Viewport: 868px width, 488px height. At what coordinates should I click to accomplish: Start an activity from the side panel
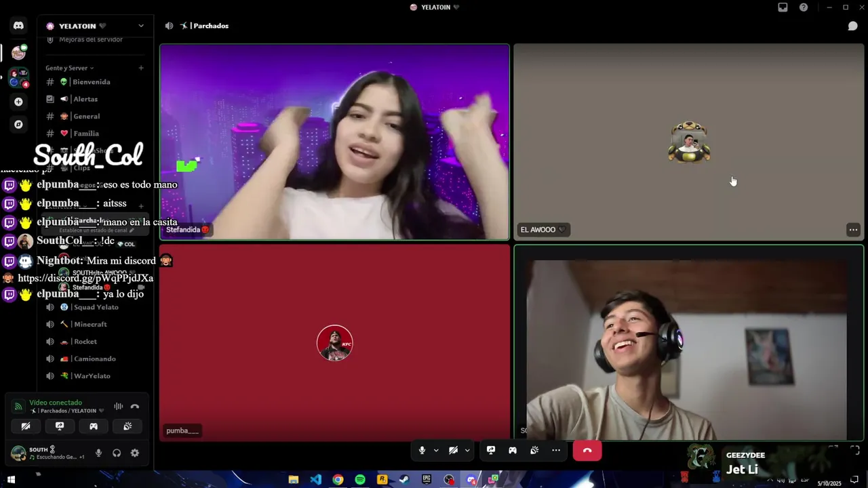click(94, 426)
